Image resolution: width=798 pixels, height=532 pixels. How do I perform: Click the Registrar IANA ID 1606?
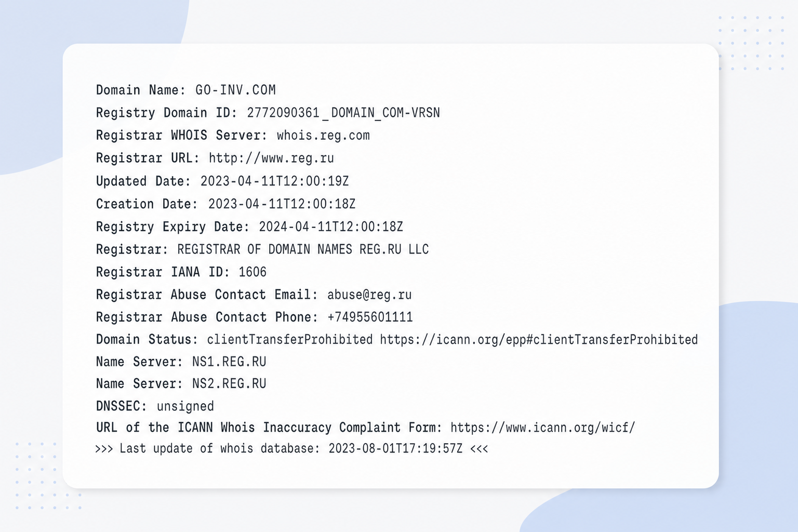[252, 272]
